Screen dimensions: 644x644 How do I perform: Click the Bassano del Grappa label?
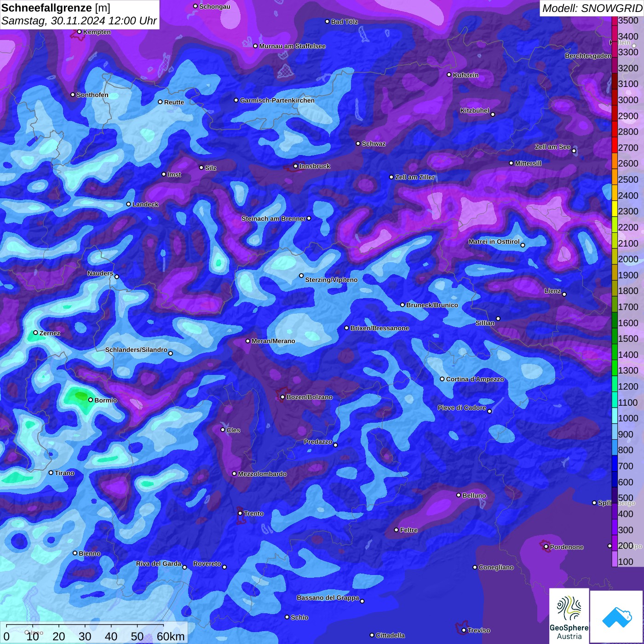[x=328, y=598]
